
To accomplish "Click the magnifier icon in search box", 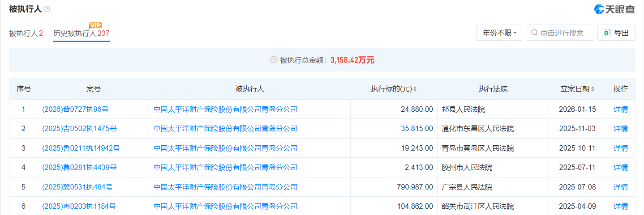I will point(535,33).
